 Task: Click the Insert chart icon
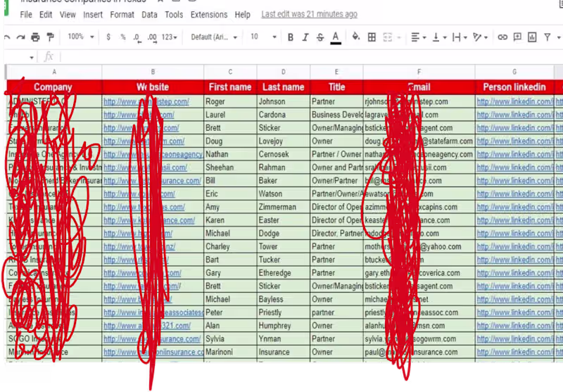click(532, 37)
